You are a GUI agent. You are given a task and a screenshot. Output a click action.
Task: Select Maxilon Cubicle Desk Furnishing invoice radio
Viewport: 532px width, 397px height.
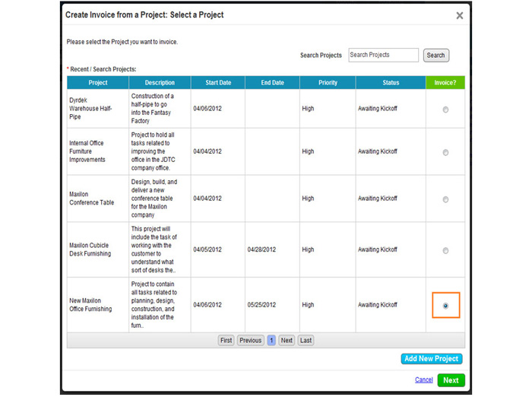(x=445, y=251)
